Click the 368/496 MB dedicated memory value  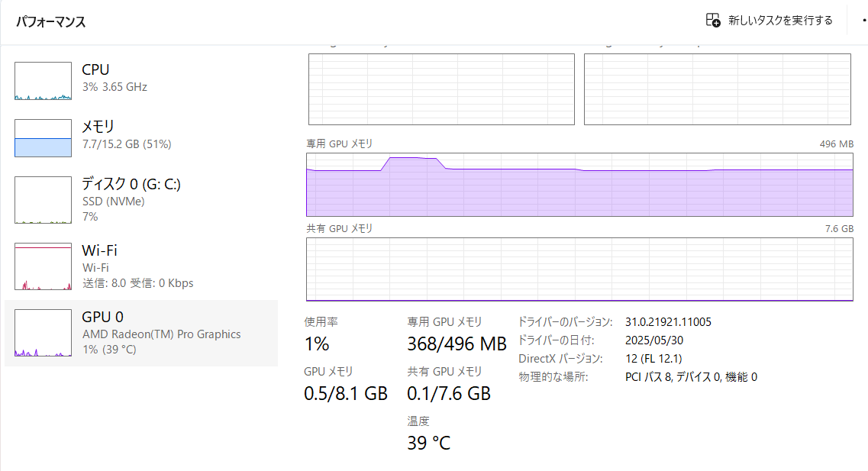point(457,344)
